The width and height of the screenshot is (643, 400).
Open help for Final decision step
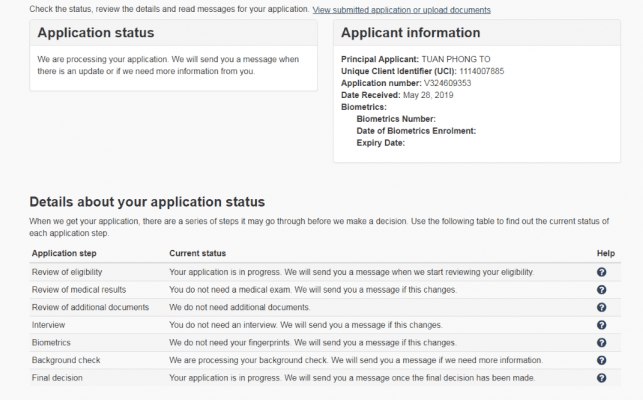pyautogui.click(x=601, y=378)
